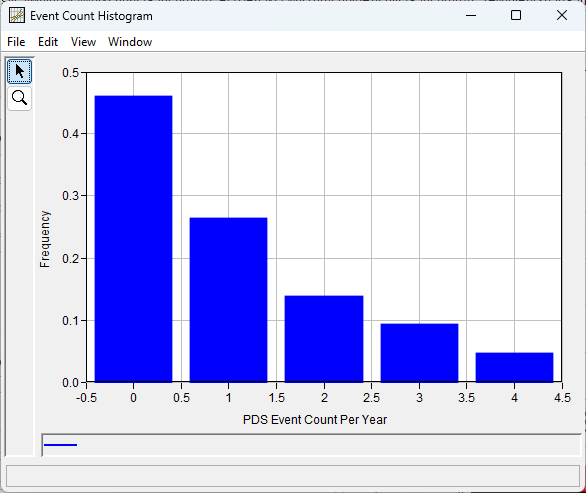Click the tallest histogram bar at 0
The image size is (586, 493).
133,239
